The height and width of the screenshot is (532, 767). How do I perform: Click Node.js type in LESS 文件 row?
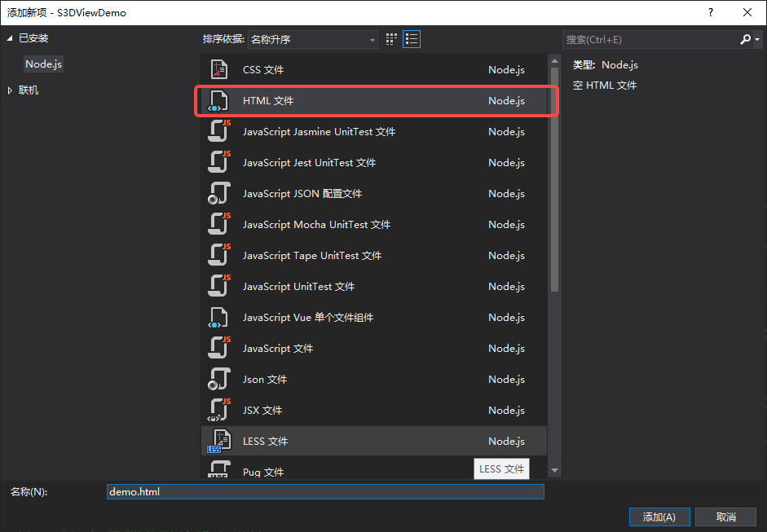click(x=506, y=442)
